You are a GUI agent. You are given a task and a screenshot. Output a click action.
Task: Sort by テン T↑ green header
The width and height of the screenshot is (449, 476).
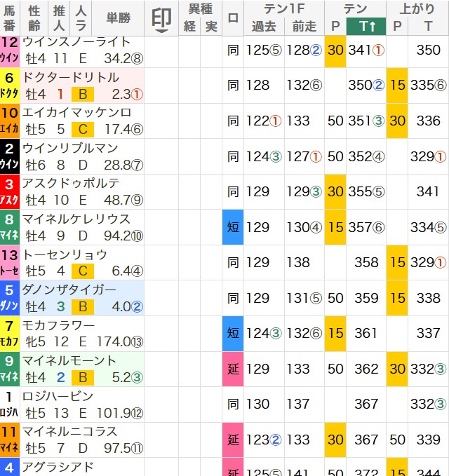[x=366, y=27]
